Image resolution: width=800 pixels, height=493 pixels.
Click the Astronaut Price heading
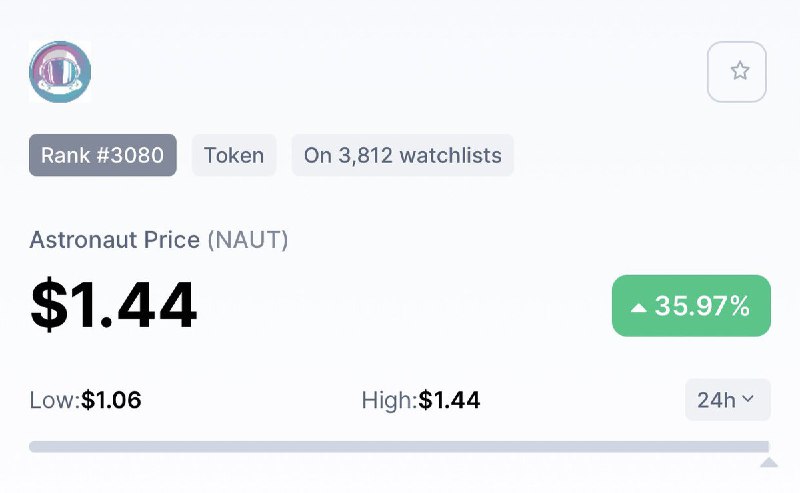tap(115, 240)
